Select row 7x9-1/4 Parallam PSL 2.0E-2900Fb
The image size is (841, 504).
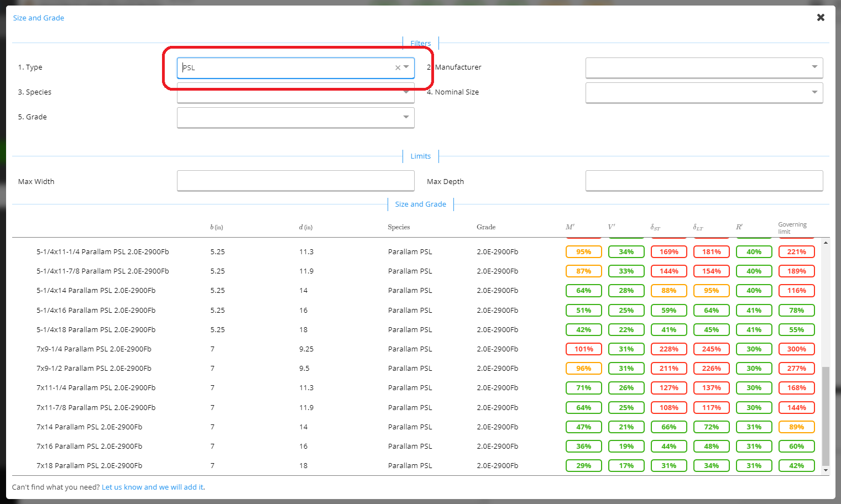pos(416,349)
